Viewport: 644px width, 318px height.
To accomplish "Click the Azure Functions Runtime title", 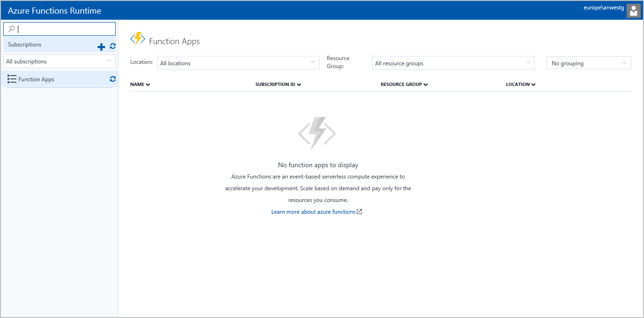I will pyautogui.click(x=55, y=11).
